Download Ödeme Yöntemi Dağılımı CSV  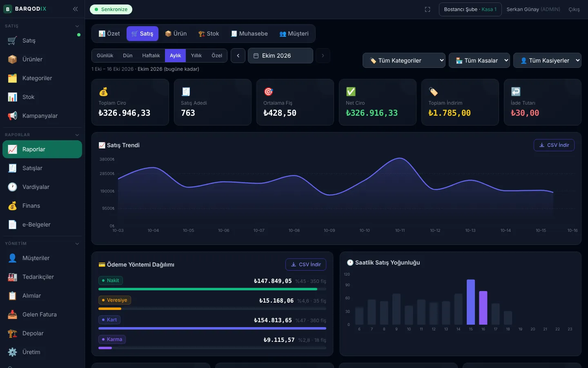306,265
